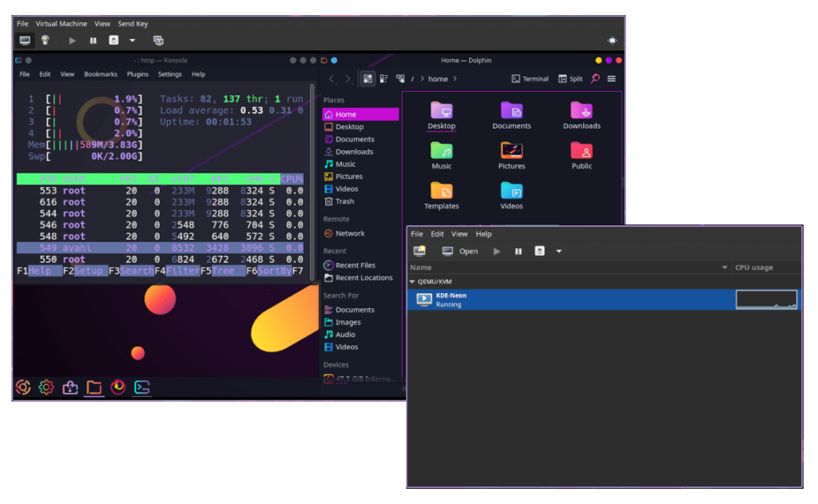Switch viewer to fullscreen mode
Viewport: 818px width, 504px height.
612,40
